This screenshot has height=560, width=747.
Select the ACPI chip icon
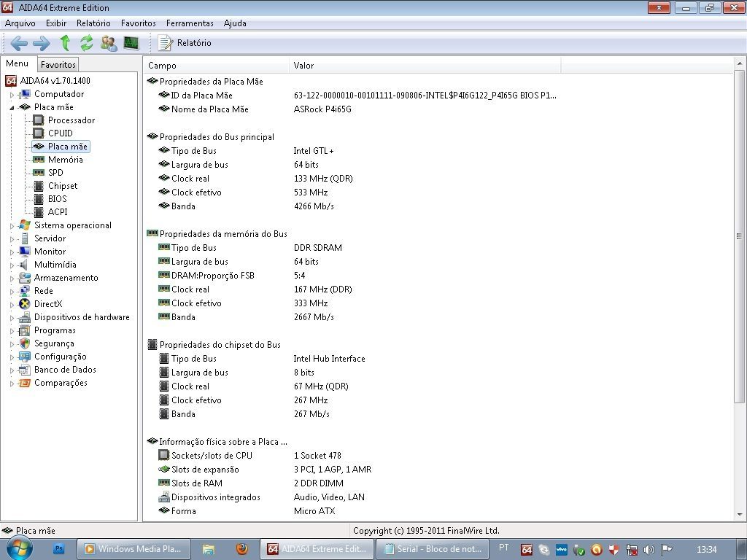pos(39,212)
